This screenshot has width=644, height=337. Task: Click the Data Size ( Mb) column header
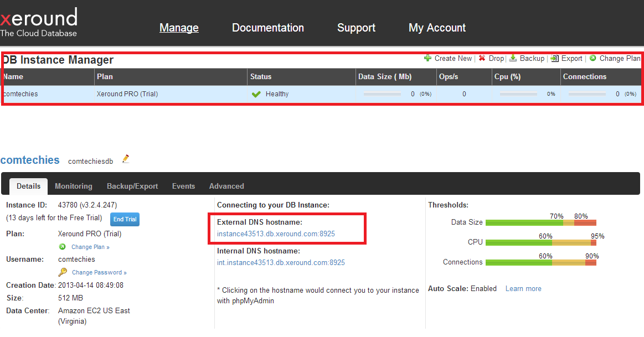point(396,77)
